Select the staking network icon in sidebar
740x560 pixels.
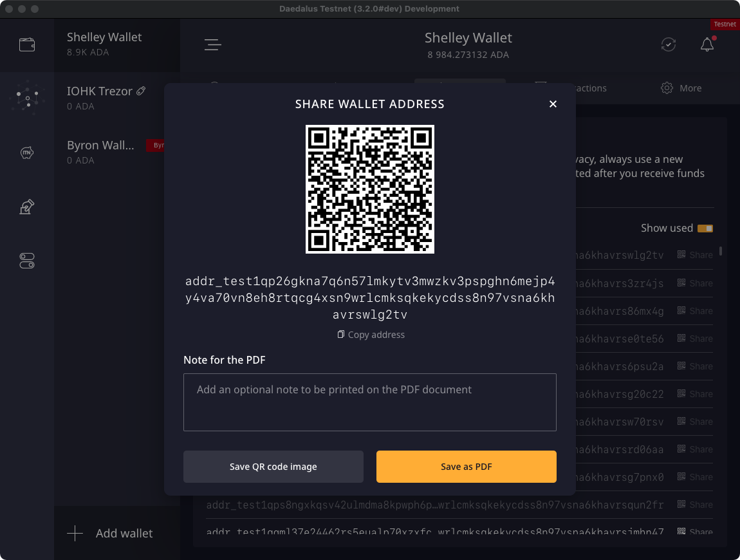pyautogui.click(x=26, y=97)
